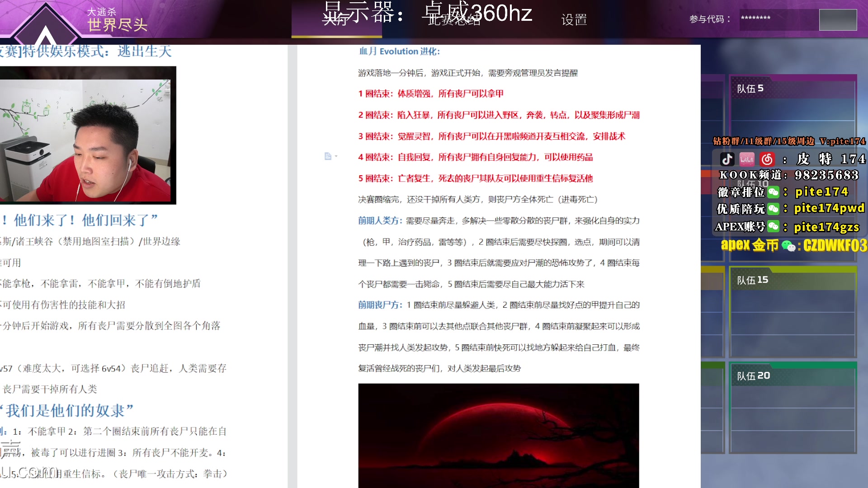Viewport: 868px width, 488px height.
Task: Click the orange text 钻粉群/11级群/15级周边
Action: coord(764,141)
